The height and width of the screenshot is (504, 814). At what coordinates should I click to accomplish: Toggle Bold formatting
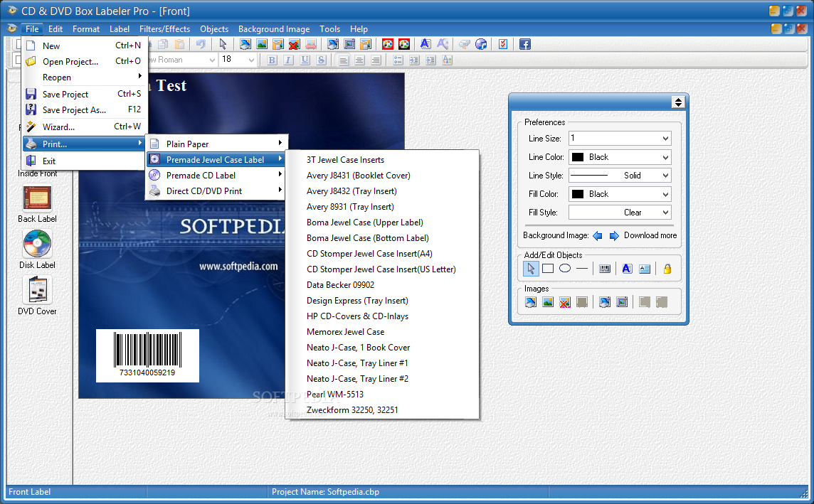point(272,60)
